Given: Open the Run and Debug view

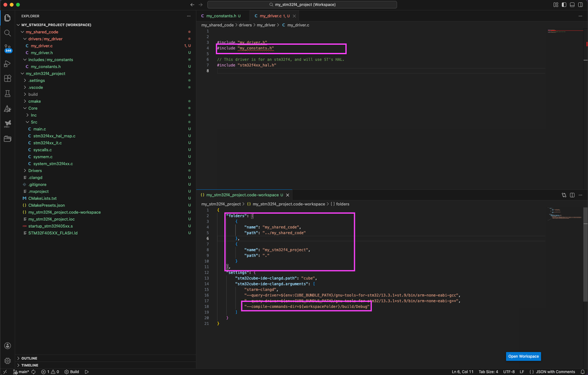Looking at the screenshot, I should tap(8, 64).
